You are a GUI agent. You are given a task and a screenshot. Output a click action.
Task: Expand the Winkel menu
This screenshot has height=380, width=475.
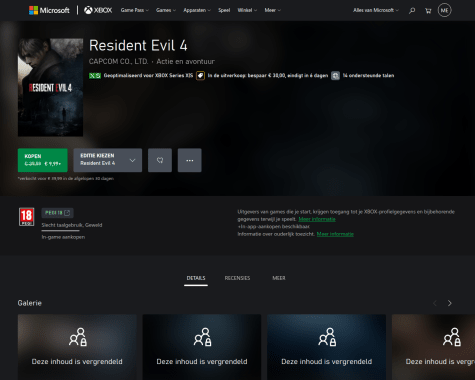pos(247,10)
